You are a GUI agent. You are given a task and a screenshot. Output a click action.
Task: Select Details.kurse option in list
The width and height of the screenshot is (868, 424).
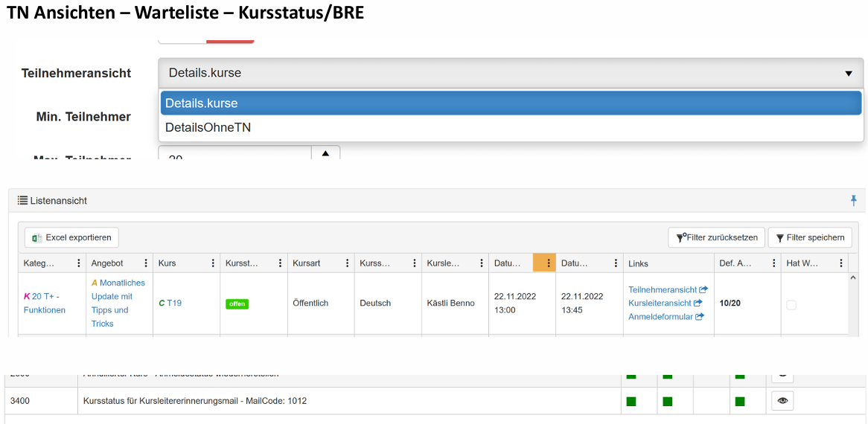(x=511, y=103)
